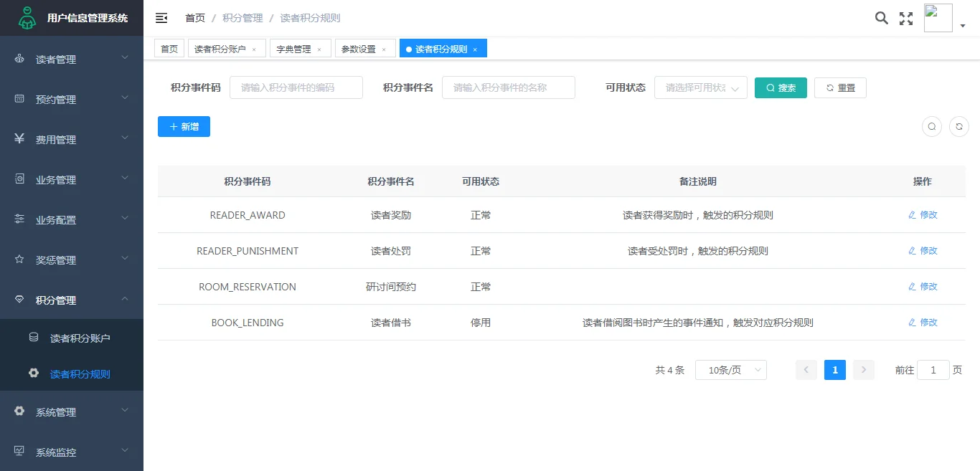
Task: Close the active 读者积分规则 tab
Action: tap(475, 49)
